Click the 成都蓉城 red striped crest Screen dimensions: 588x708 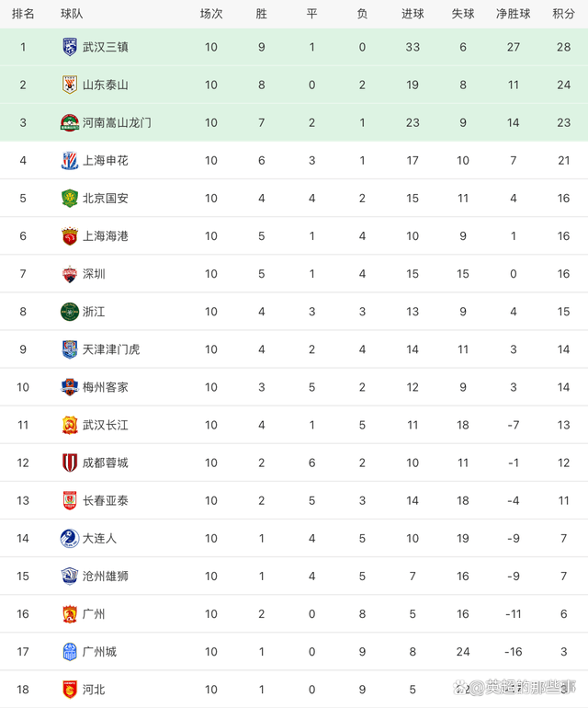70,462
